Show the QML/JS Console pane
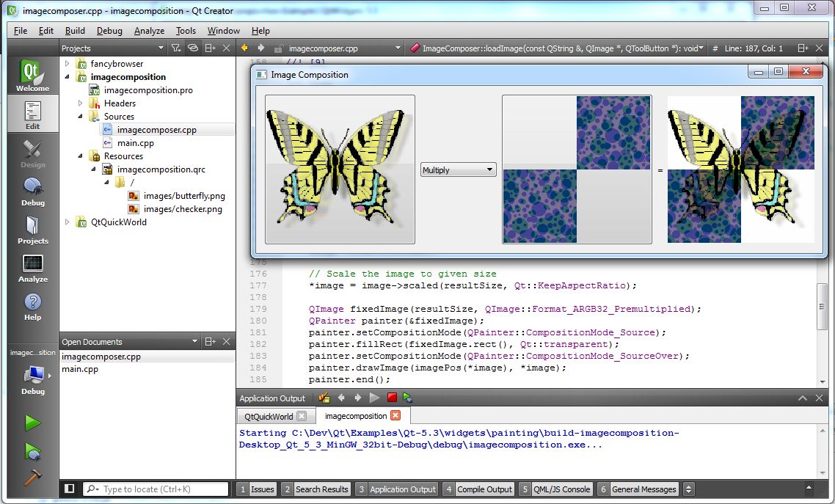The width and height of the screenshot is (835, 504). pyautogui.click(x=555, y=489)
